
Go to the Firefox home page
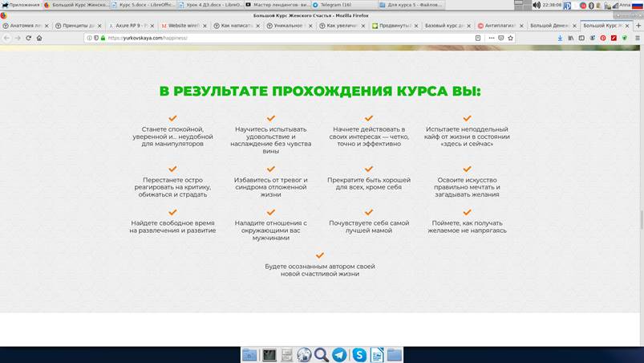[39, 38]
